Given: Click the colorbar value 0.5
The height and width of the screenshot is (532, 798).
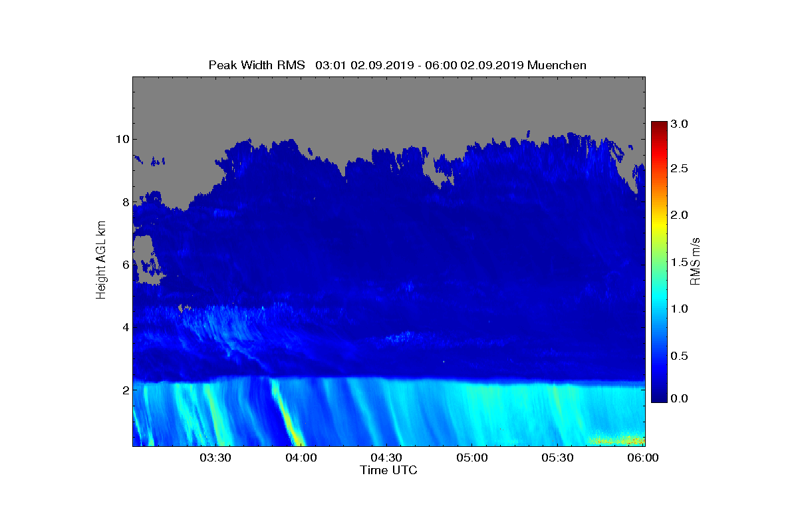Looking at the screenshot, I should pos(679,356).
